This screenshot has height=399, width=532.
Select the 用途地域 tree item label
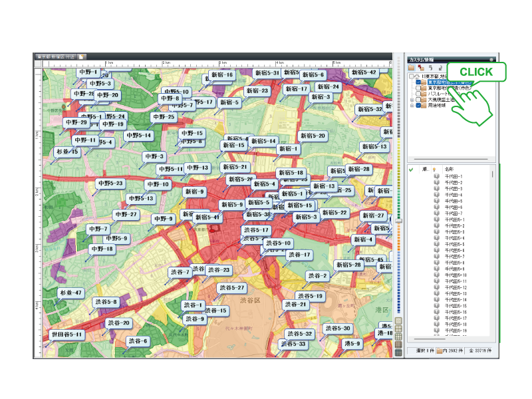click(437, 106)
